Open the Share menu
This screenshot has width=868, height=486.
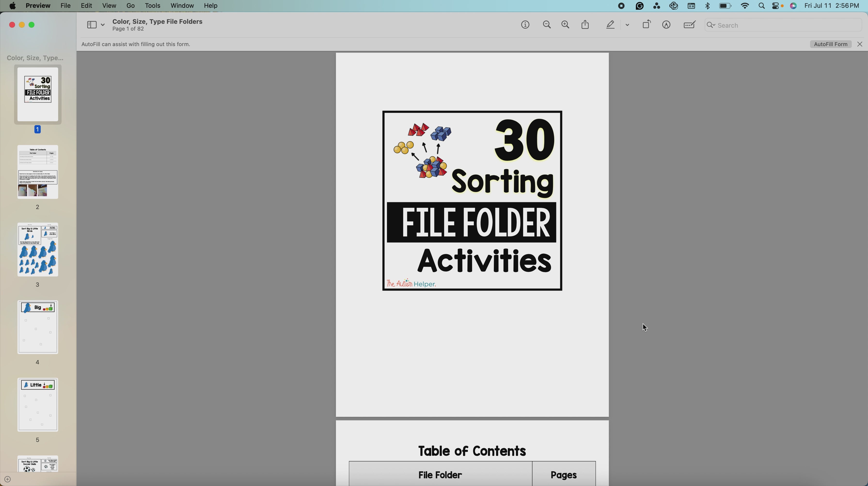pyautogui.click(x=585, y=24)
